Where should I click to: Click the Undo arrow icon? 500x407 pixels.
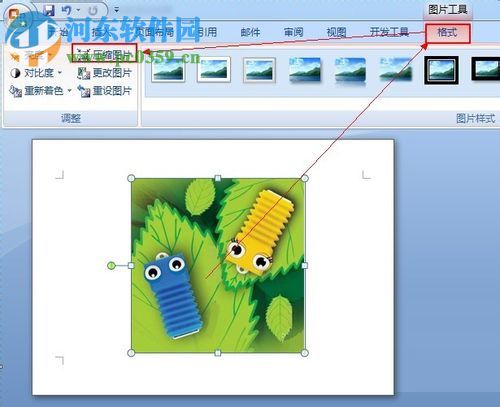coord(66,10)
